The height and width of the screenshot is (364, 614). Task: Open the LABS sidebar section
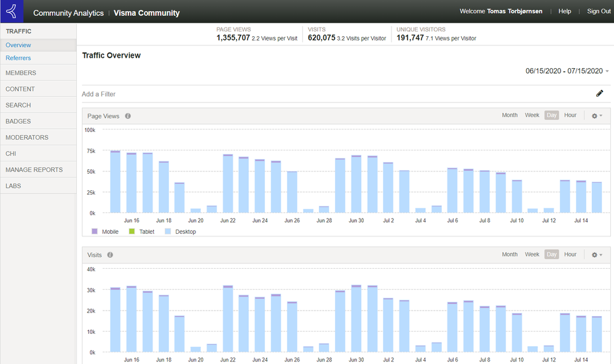click(x=38, y=186)
